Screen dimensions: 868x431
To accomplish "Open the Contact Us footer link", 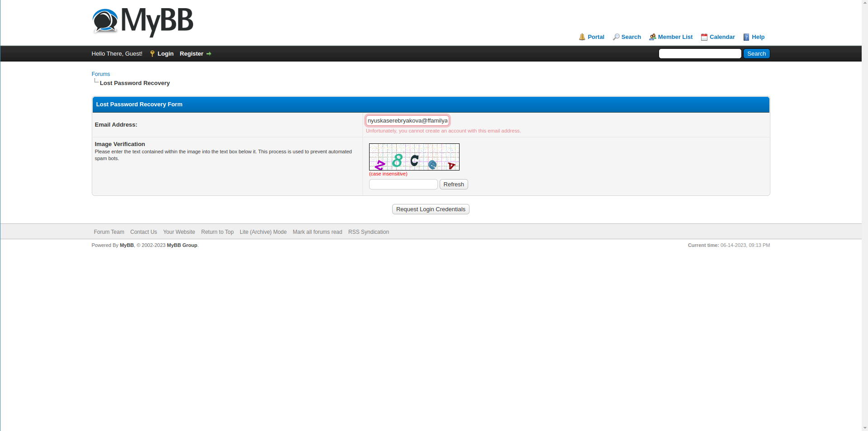I will coord(143,232).
